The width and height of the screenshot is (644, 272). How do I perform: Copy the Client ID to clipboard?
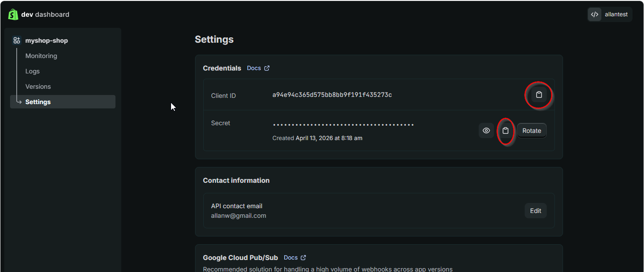pos(539,95)
